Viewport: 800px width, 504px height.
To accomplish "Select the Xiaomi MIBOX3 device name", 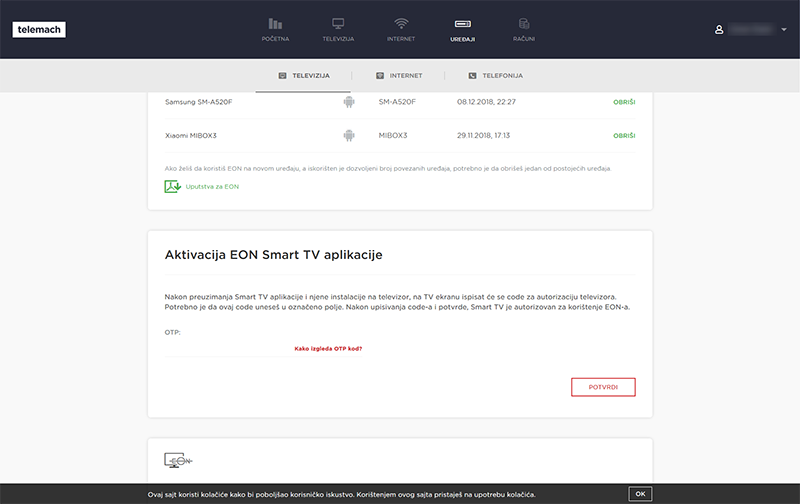I will 191,136.
